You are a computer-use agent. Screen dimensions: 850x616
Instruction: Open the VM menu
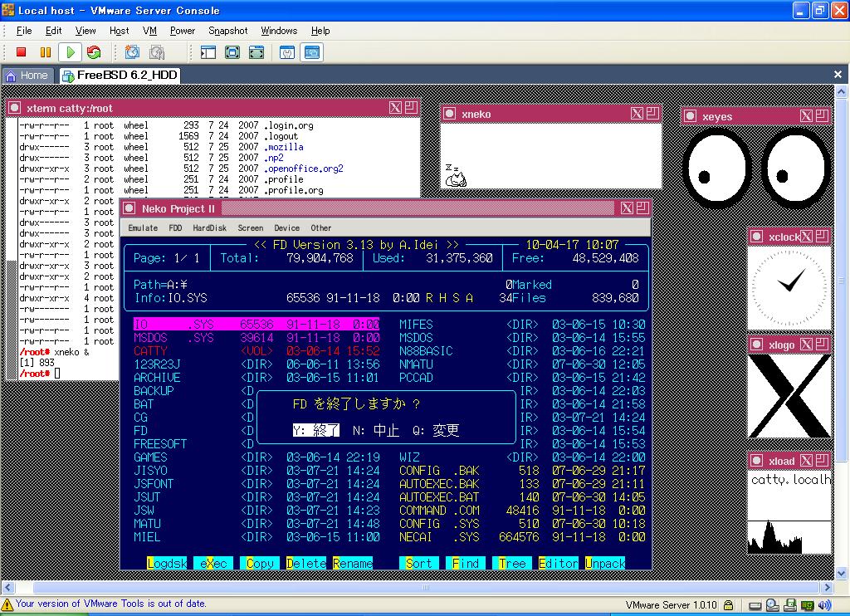click(149, 31)
